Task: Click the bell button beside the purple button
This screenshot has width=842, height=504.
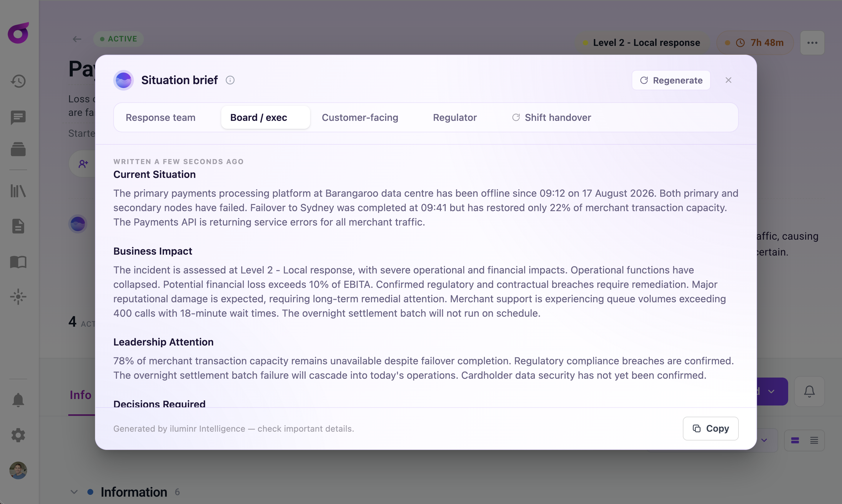Action: 809,392
